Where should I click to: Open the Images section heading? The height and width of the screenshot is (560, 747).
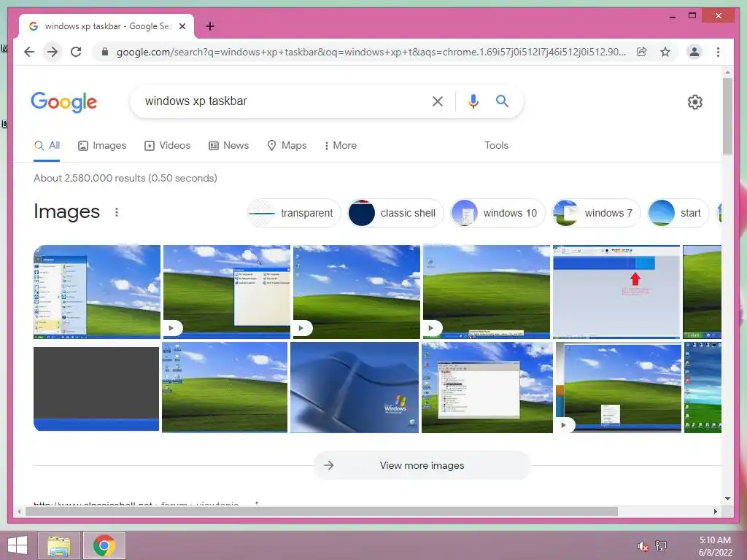[x=66, y=212]
